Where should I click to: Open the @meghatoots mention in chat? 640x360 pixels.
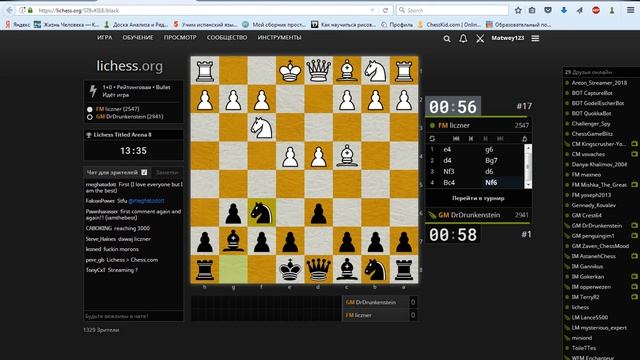146,201
